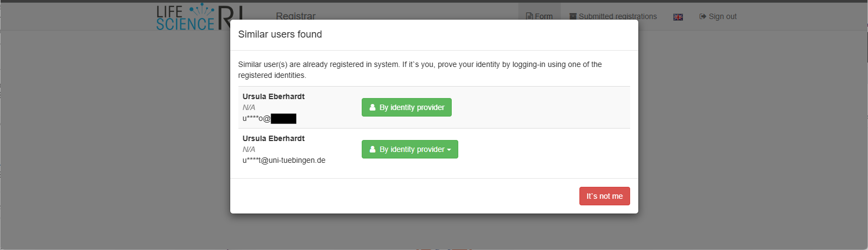This screenshot has width=868, height=250.
Task: Click the Life Science RI logo
Action: (x=199, y=16)
